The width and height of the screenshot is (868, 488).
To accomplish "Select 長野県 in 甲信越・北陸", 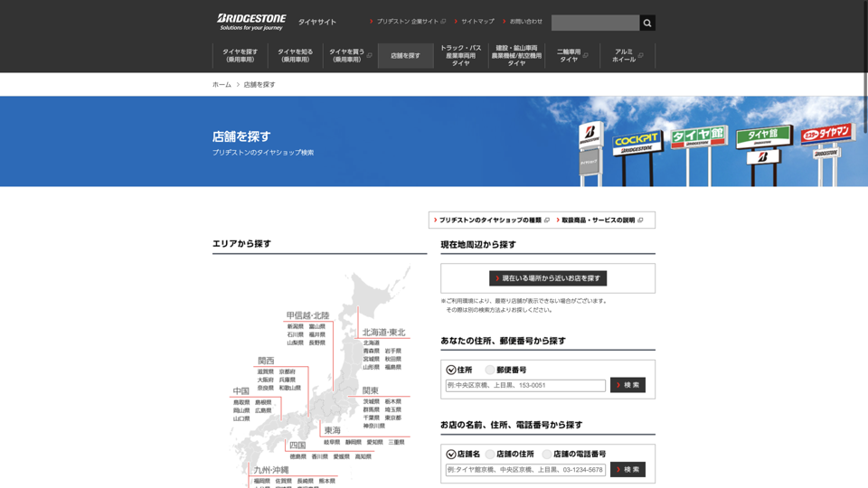I will pos(317,343).
